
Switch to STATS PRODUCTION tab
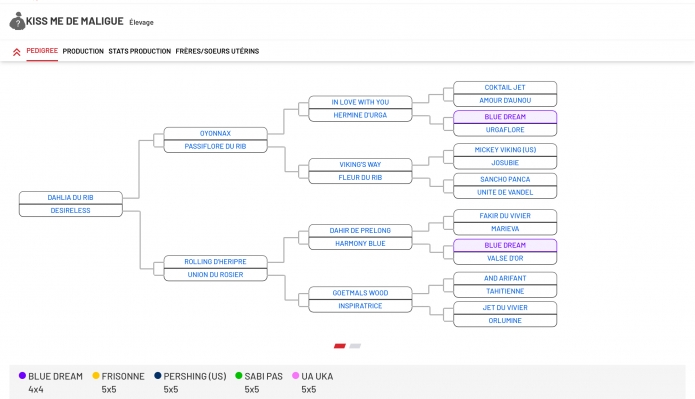140,51
